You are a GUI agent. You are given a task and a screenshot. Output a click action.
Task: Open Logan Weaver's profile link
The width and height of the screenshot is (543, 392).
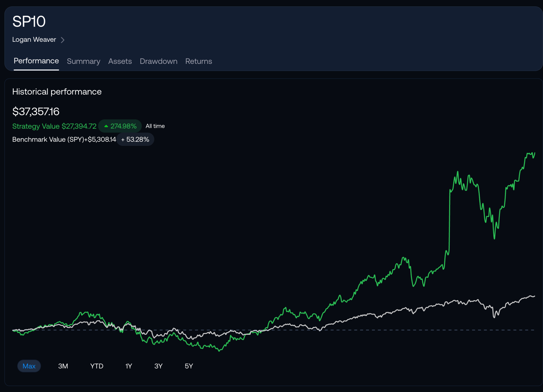coord(34,40)
